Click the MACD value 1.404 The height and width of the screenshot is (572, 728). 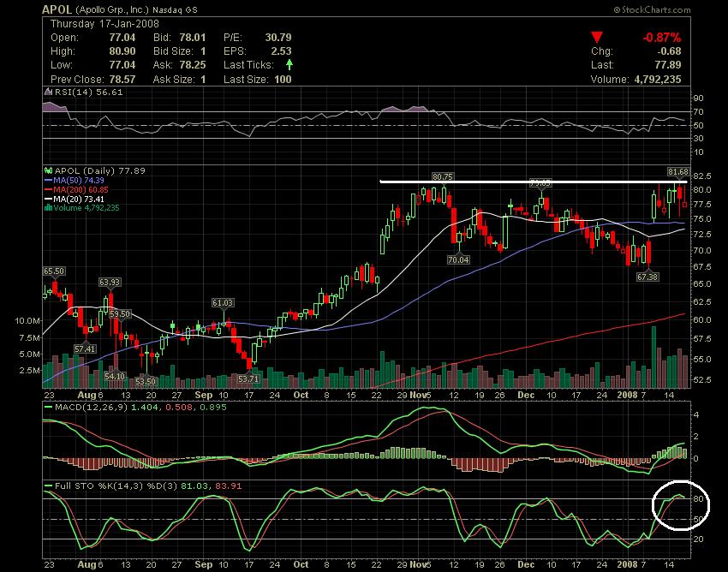[144, 408]
